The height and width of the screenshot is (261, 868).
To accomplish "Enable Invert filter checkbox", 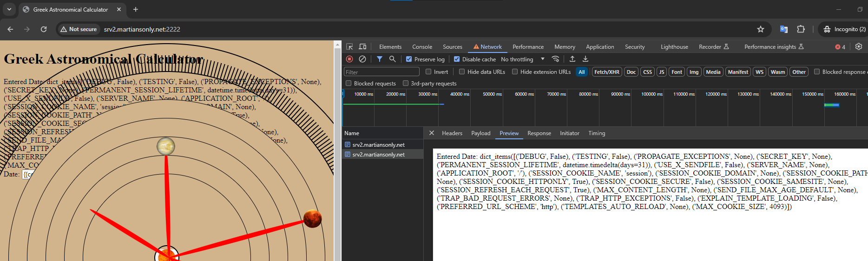I will tap(428, 72).
